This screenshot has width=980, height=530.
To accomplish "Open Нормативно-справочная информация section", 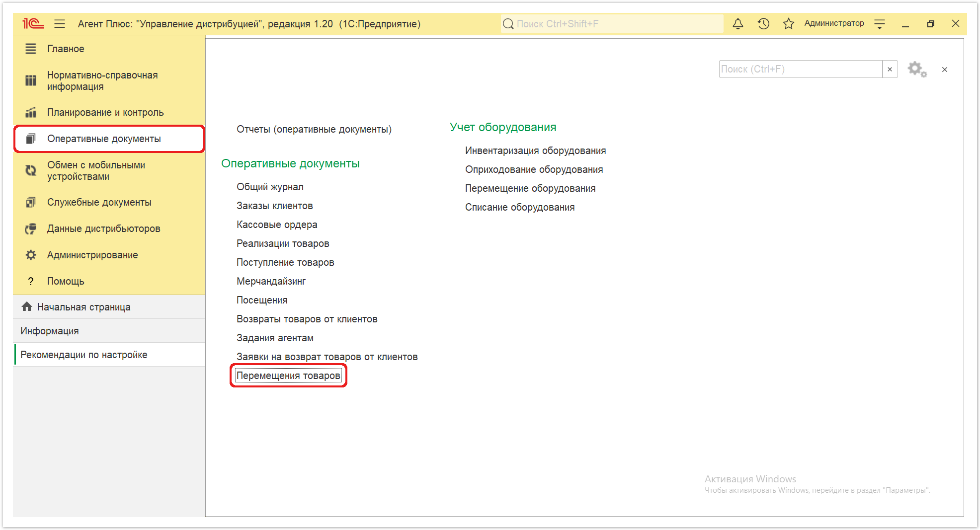I will pos(109,80).
